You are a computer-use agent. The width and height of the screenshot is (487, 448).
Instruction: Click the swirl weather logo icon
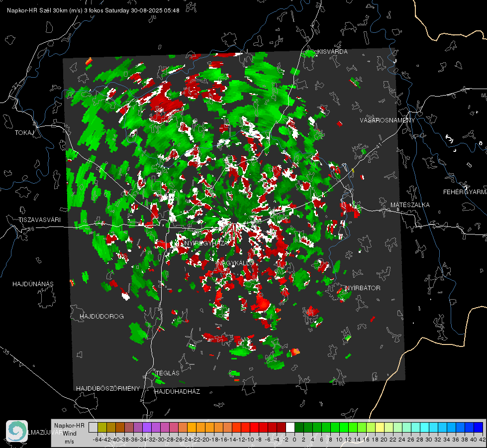[x=17, y=431]
